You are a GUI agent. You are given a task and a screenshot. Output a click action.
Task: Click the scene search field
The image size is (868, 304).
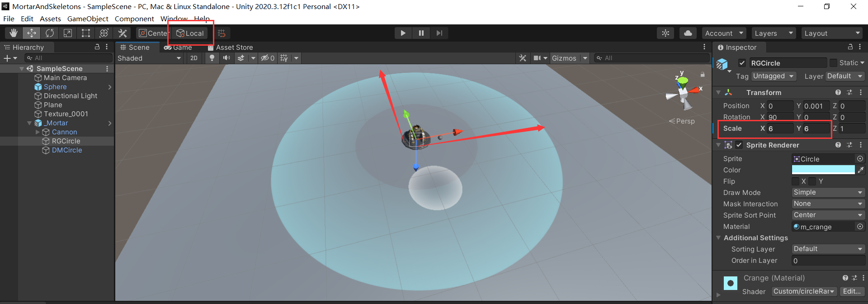(x=651, y=58)
